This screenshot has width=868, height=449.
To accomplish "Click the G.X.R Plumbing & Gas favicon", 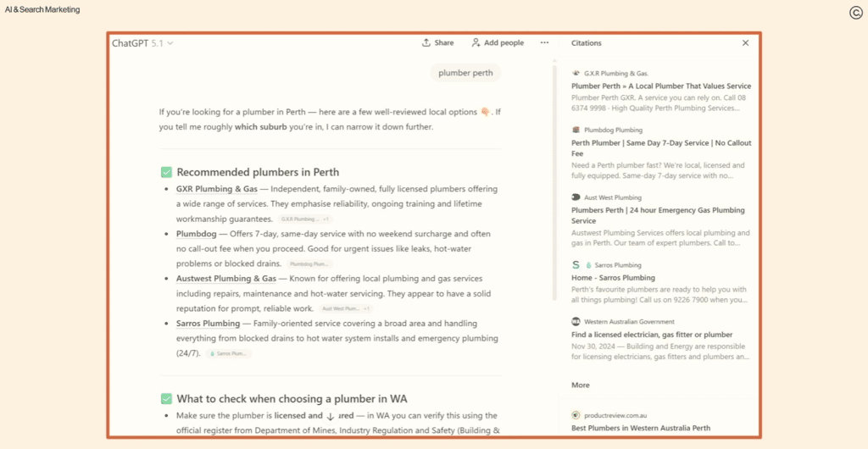I will click(576, 74).
